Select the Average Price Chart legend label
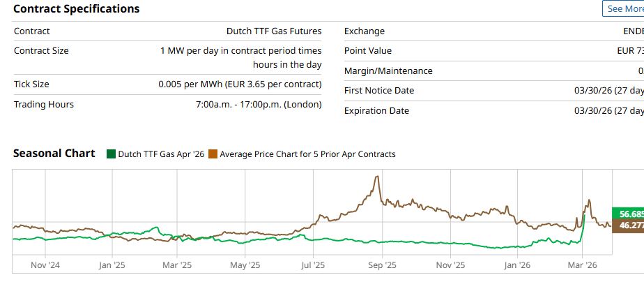The width and height of the screenshot is (644, 282). (x=307, y=154)
